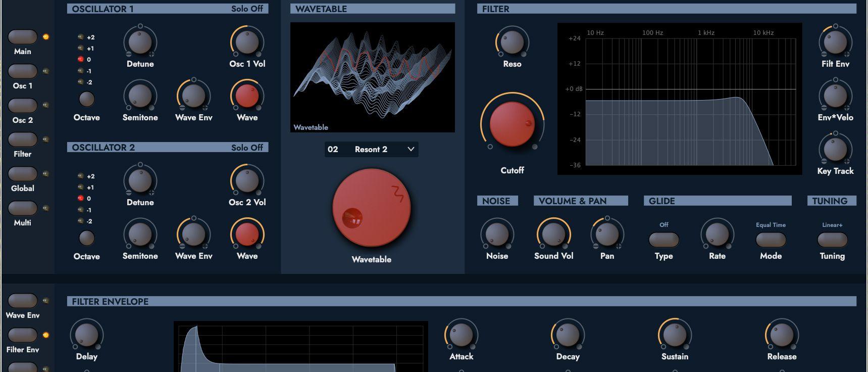
Task: Click the Sound Vol knob
Action: [x=553, y=234]
